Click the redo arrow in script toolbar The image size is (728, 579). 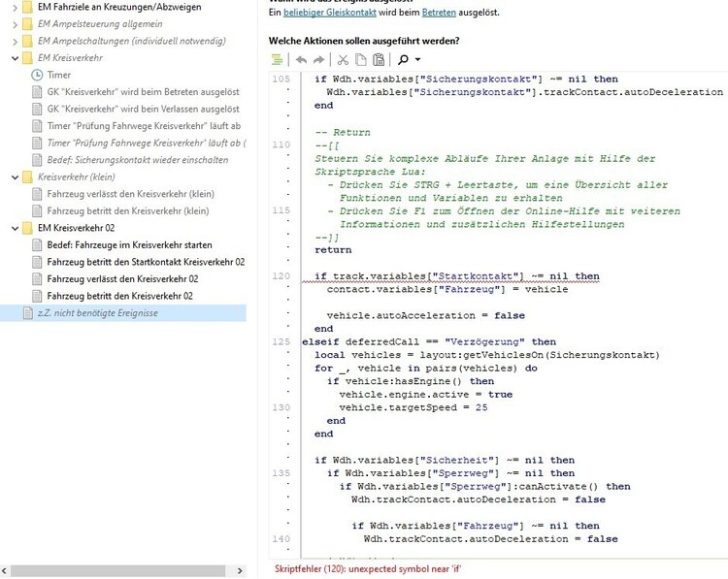click(319, 59)
